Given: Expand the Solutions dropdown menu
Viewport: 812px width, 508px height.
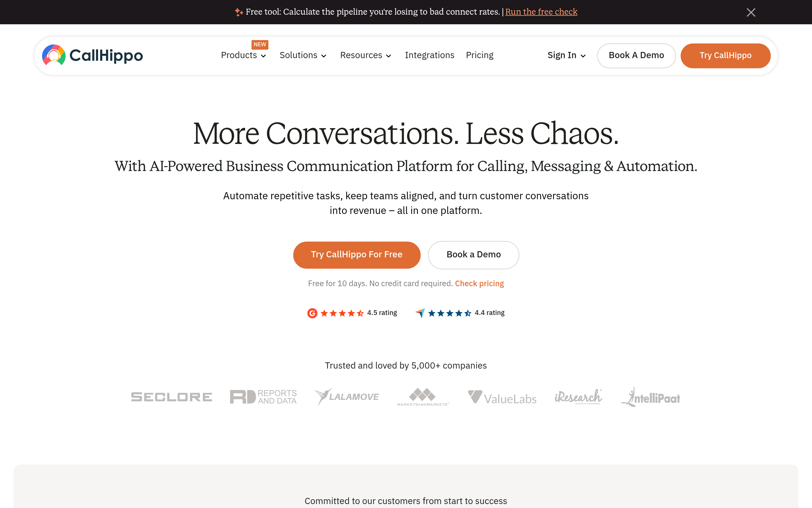Looking at the screenshot, I should point(303,55).
